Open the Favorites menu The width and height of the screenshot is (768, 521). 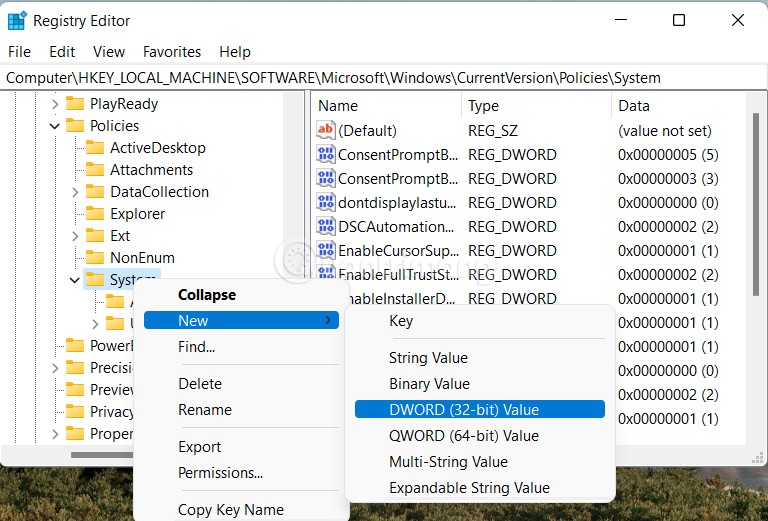pos(172,52)
